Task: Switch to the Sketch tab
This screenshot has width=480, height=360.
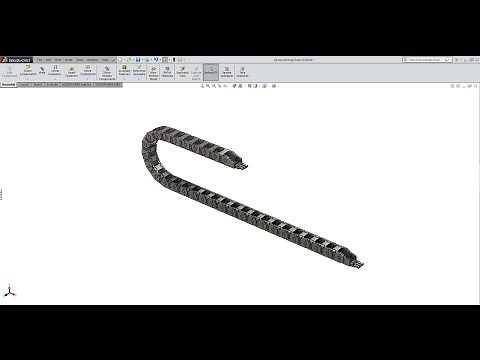Action: tap(39, 85)
